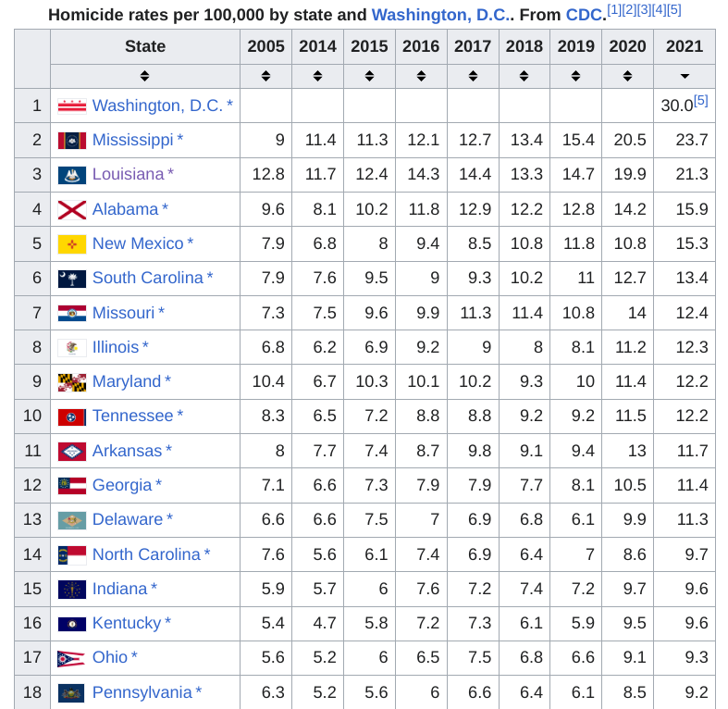728x709 pixels.
Task: Open the Washington, D.C. link in row 1
Action: [157, 106]
